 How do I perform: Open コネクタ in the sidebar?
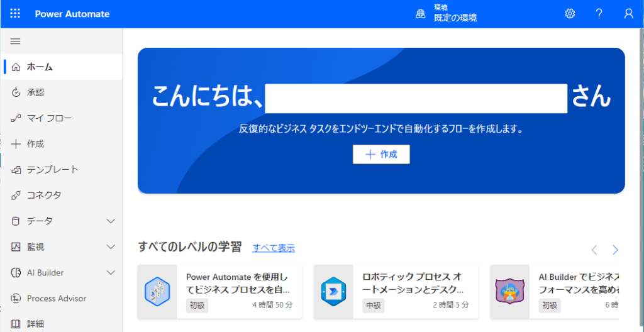62,196
